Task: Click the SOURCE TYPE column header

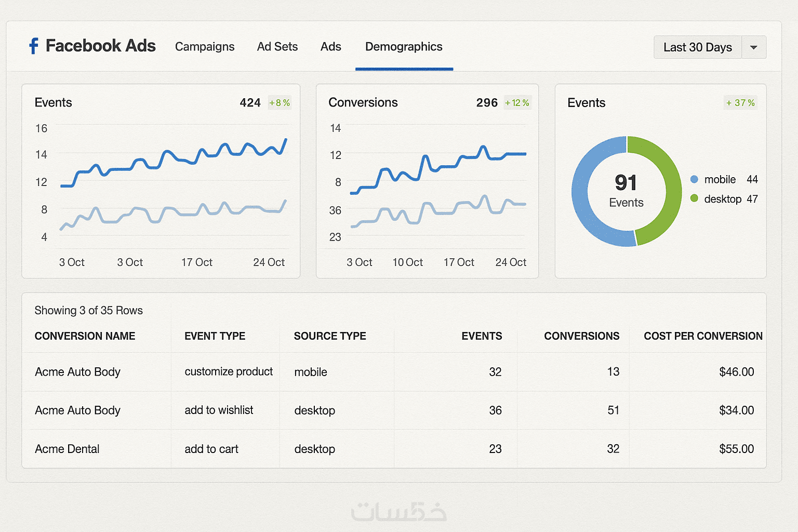Action: (x=330, y=336)
